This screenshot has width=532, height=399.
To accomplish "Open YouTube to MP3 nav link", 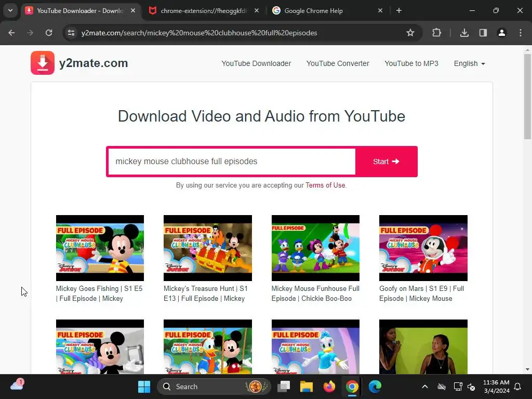I will tap(411, 63).
